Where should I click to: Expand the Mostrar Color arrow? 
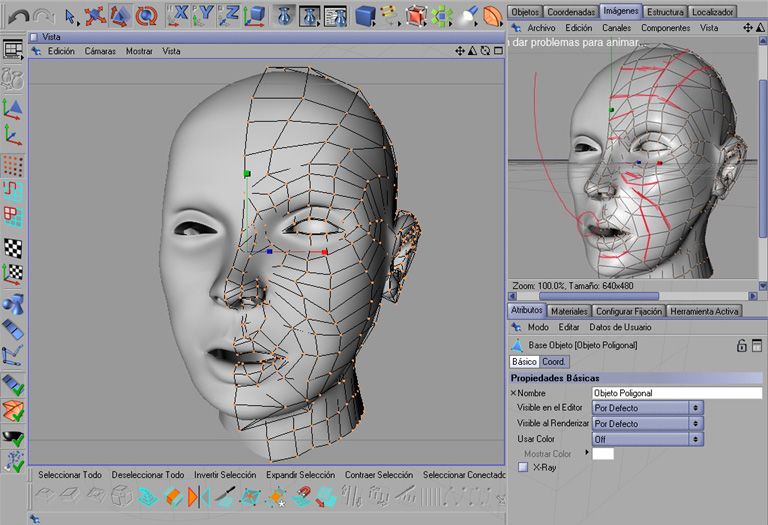coord(587,453)
